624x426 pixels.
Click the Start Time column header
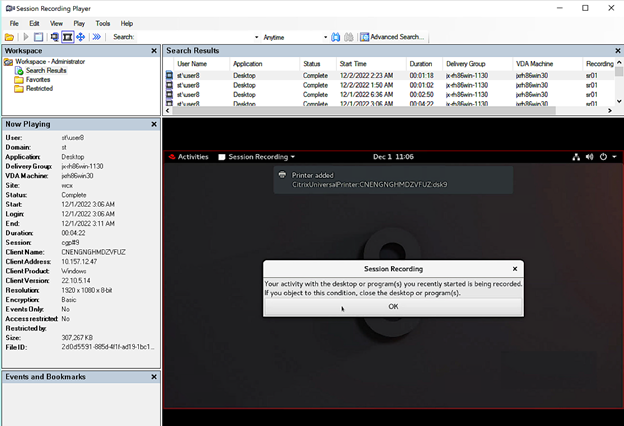point(359,63)
